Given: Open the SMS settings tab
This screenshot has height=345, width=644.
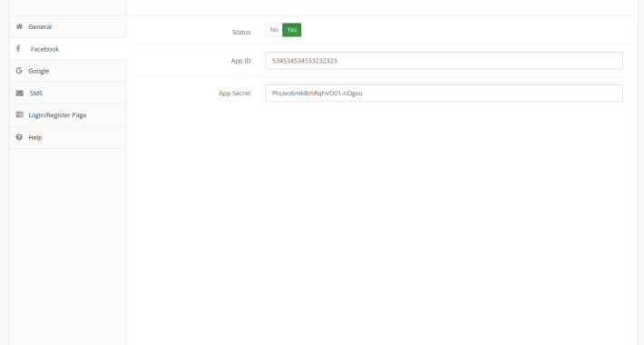Looking at the screenshot, I should pos(68,94).
